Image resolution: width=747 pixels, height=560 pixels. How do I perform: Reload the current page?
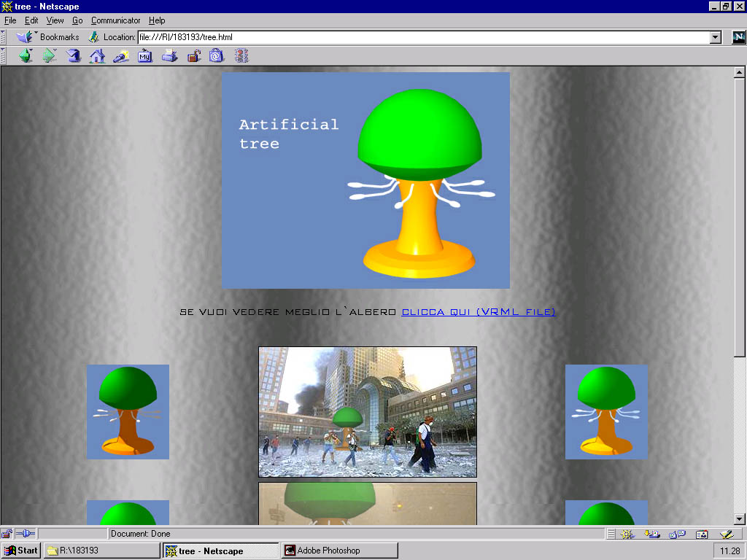[x=74, y=55]
